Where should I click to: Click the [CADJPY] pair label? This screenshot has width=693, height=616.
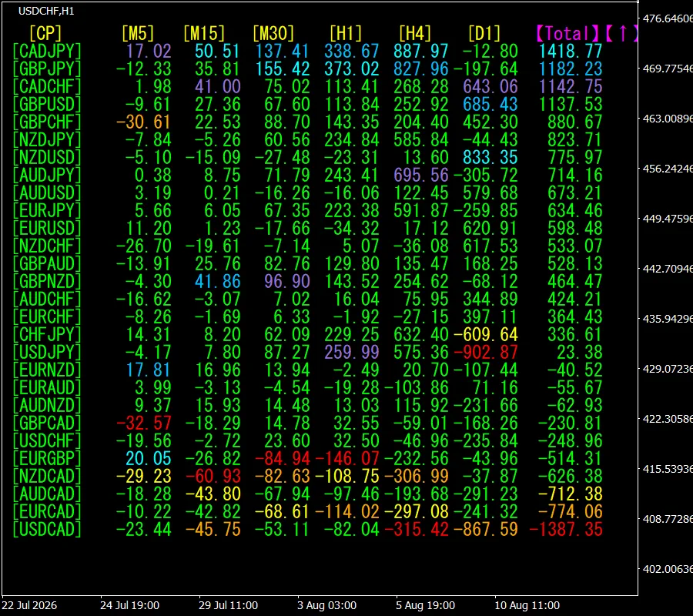pos(47,52)
